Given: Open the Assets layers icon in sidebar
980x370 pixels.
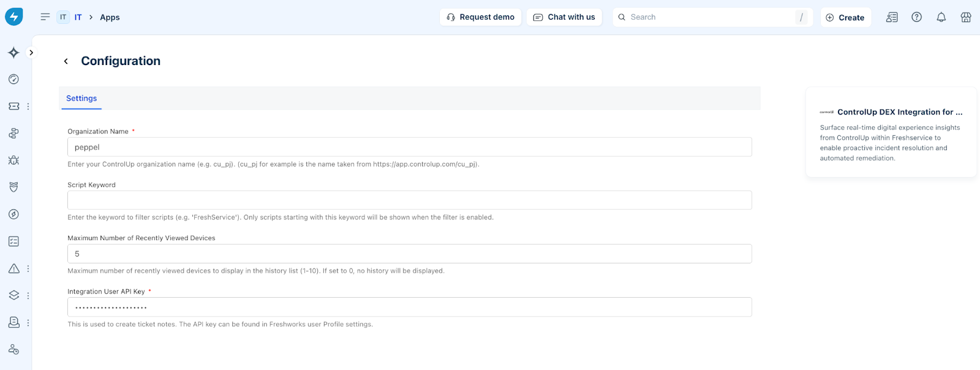Looking at the screenshot, I should [13, 295].
